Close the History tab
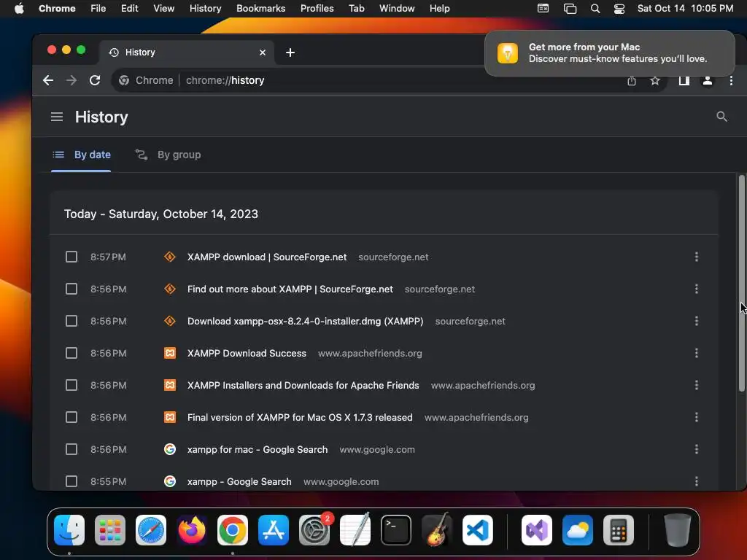Image resolution: width=747 pixels, height=560 pixels. pyautogui.click(x=263, y=52)
